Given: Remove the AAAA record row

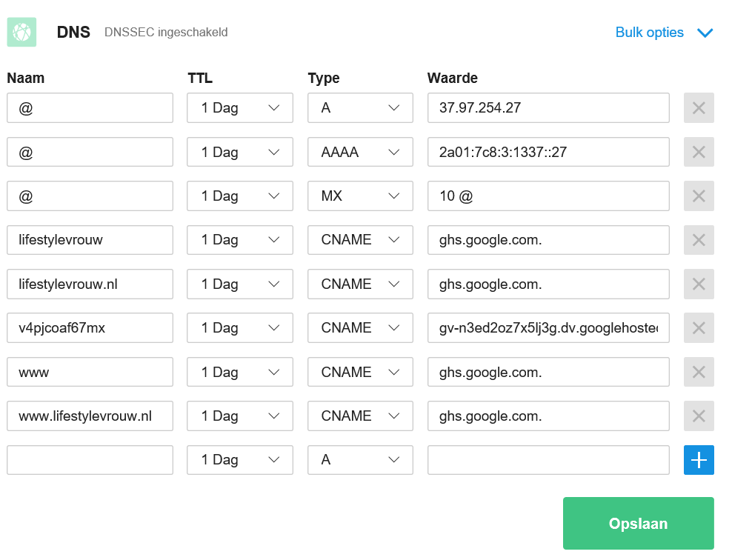Looking at the screenshot, I should [x=699, y=152].
